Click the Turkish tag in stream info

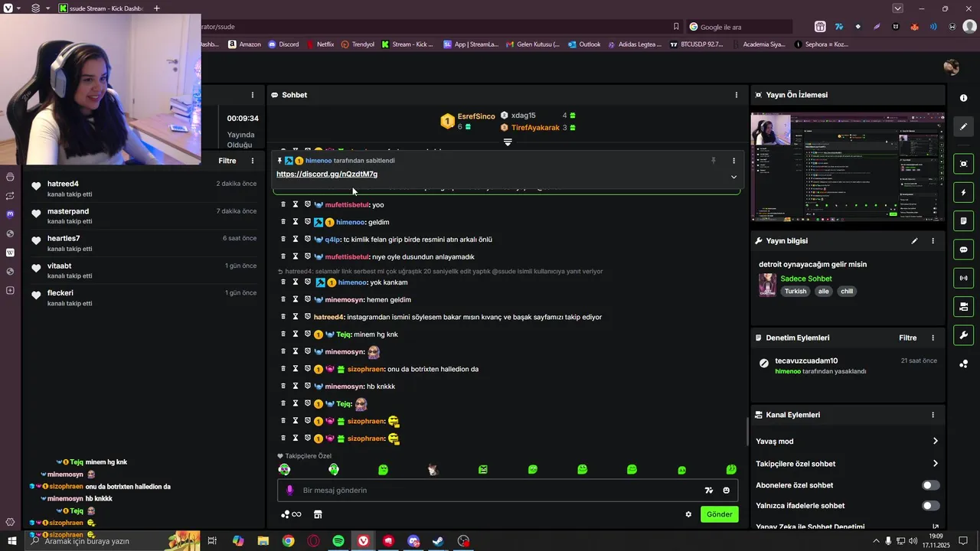point(795,292)
